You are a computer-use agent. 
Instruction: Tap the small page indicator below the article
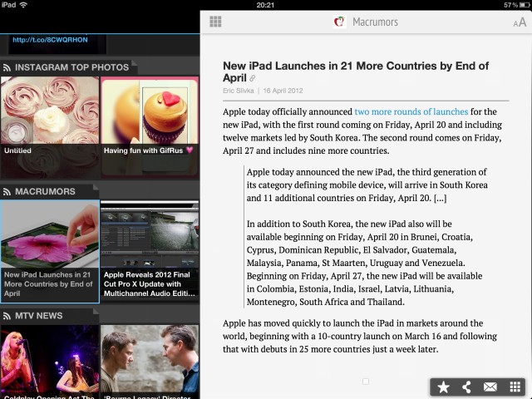(x=366, y=382)
